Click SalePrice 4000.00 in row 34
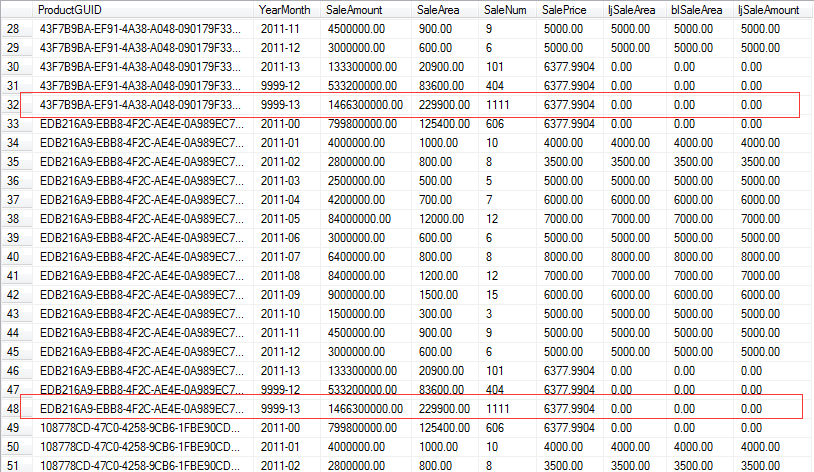This screenshot has width=814, height=472. point(563,143)
